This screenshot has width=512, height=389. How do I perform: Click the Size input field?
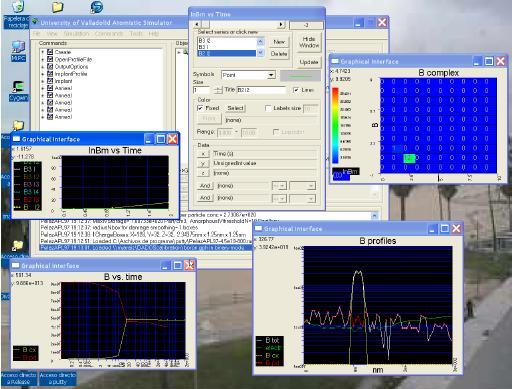click(201, 90)
